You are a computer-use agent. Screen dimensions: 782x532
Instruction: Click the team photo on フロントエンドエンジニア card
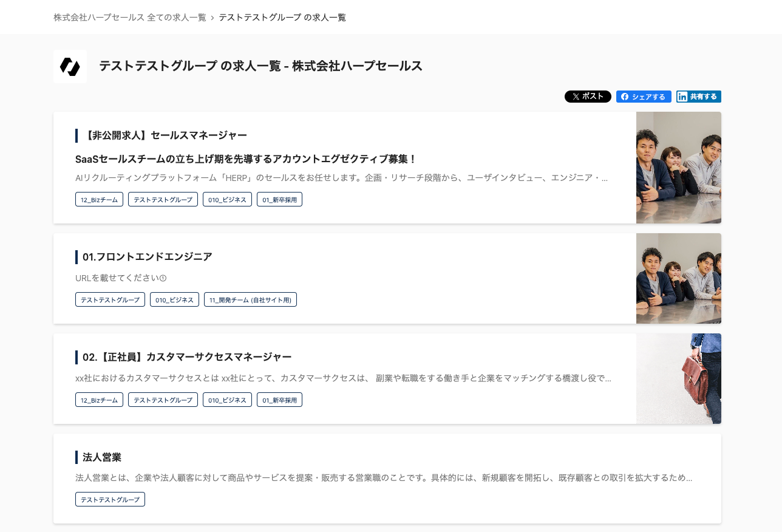point(678,278)
